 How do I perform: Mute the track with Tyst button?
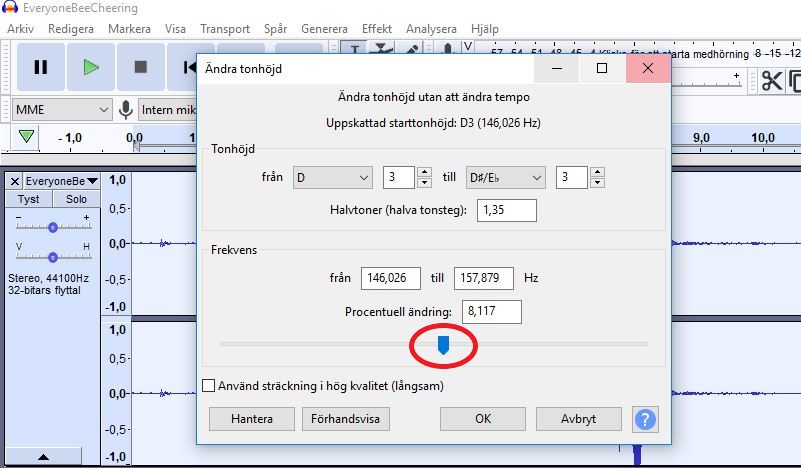[29, 199]
